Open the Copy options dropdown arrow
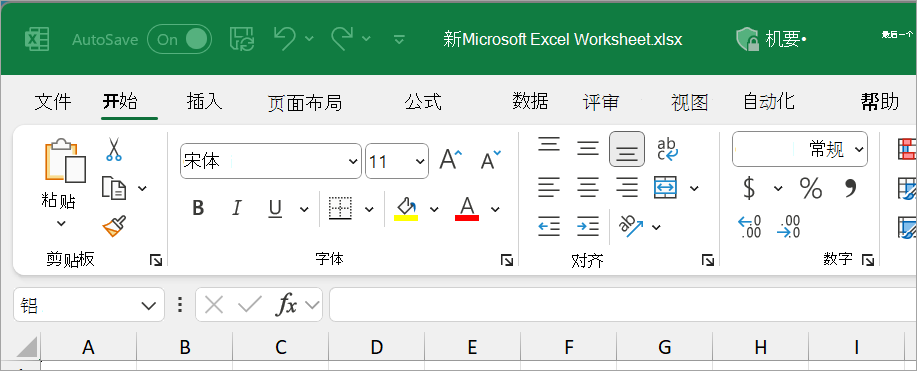Image resolution: width=917 pixels, height=371 pixels. (142, 188)
